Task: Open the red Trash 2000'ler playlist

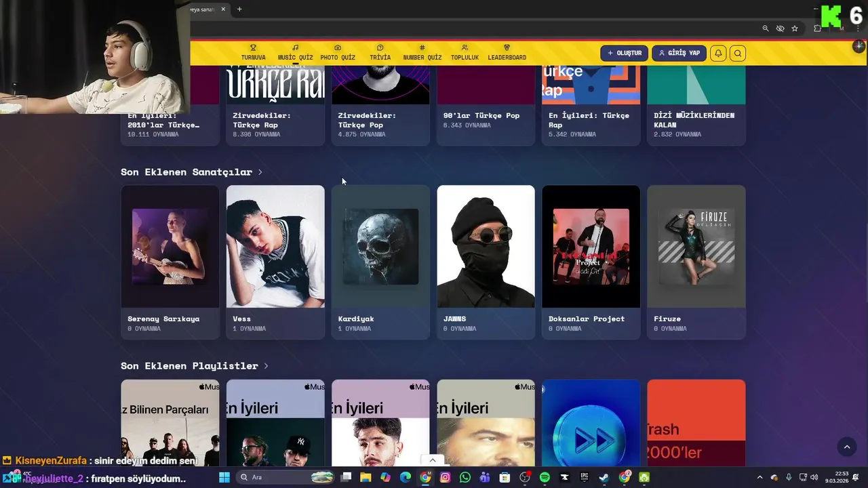Action: click(x=696, y=423)
